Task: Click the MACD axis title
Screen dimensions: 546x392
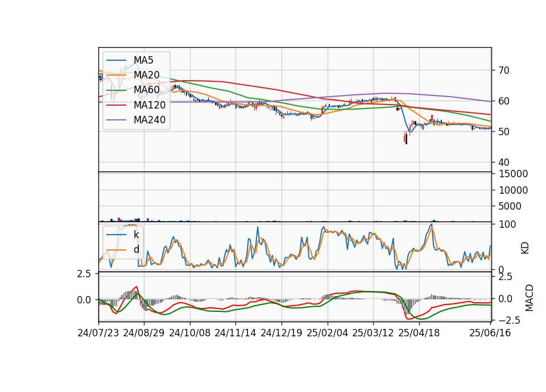Action: (x=530, y=298)
